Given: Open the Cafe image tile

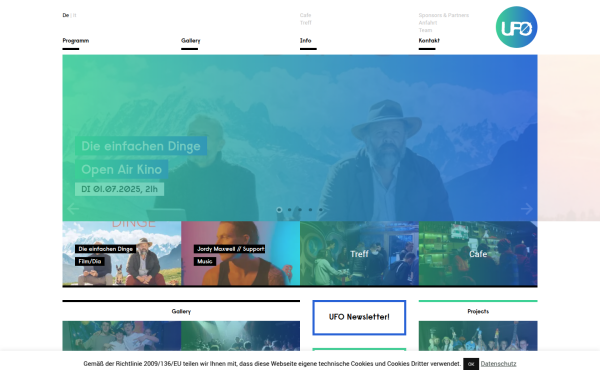Looking at the screenshot, I should pyautogui.click(x=478, y=253).
